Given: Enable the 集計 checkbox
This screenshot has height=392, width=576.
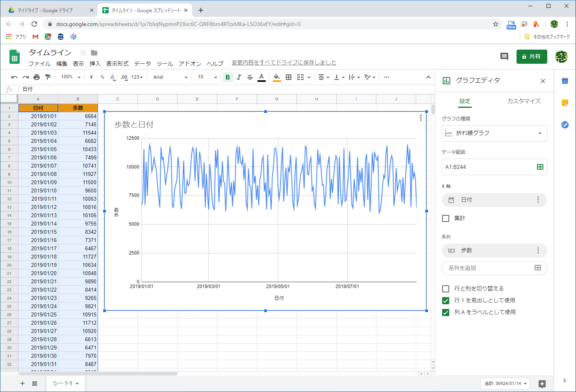Looking at the screenshot, I should pyautogui.click(x=446, y=218).
